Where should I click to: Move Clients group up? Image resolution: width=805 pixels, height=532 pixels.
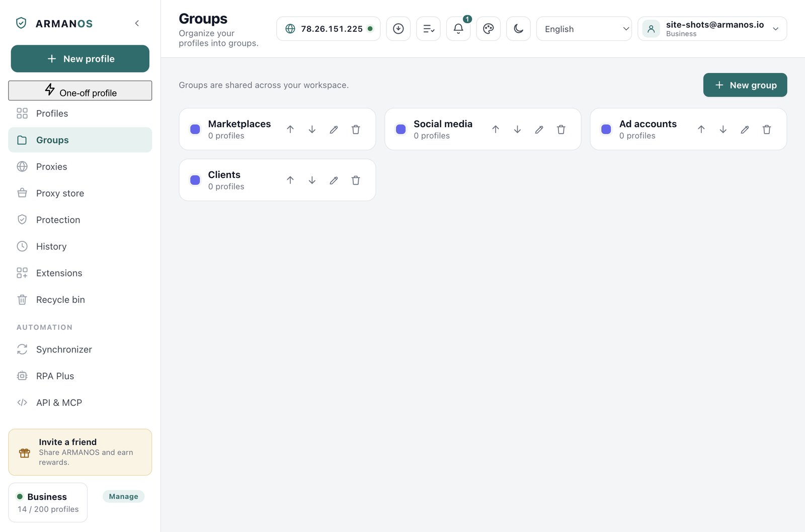(290, 180)
